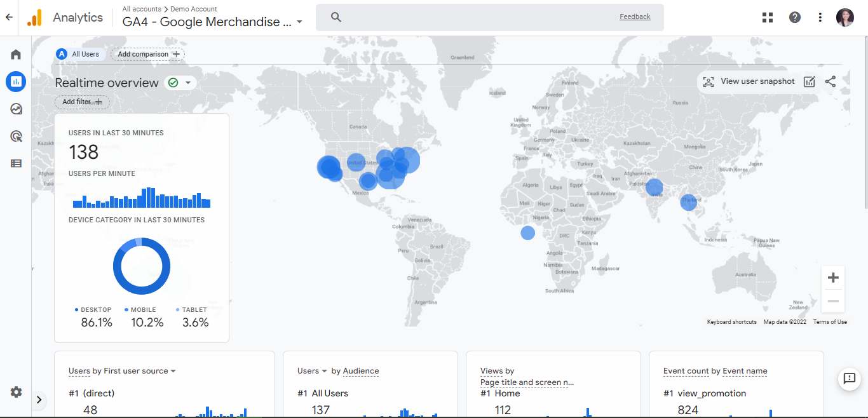Image resolution: width=868 pixels, height=418 pixels.
Task: Open 'Page title and screen name' link
Action: pos(526,382)
